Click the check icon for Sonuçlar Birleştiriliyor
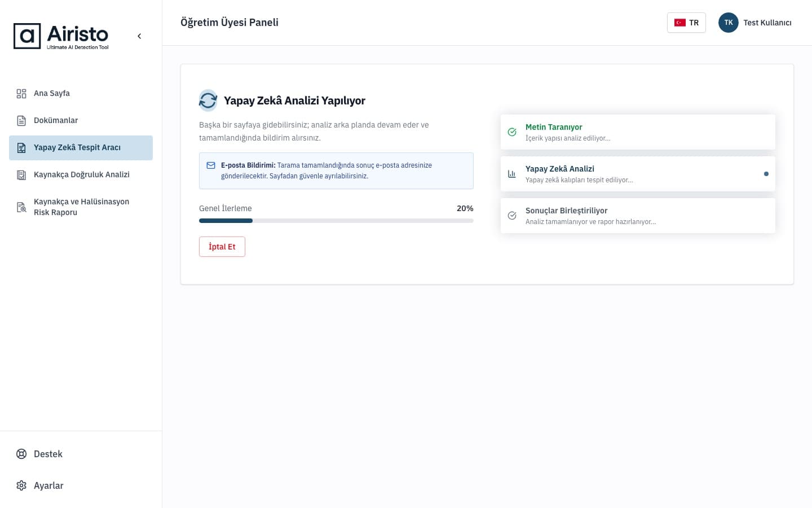The image size is (812, 508). [x=512, y=216]
